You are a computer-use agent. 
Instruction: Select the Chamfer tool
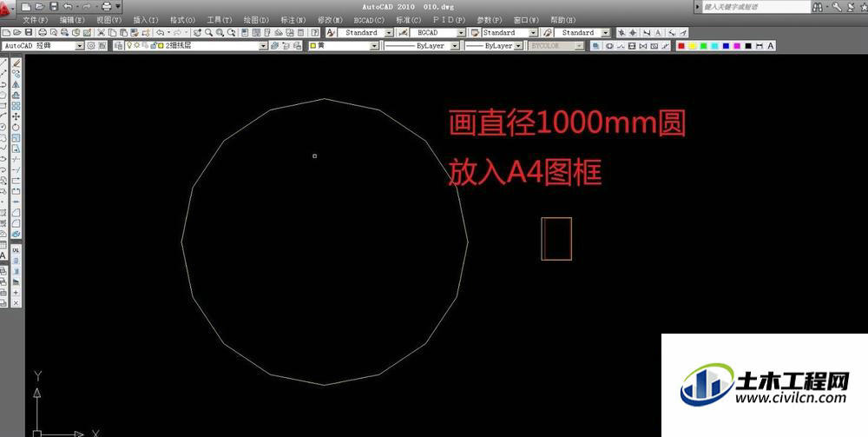16,212
